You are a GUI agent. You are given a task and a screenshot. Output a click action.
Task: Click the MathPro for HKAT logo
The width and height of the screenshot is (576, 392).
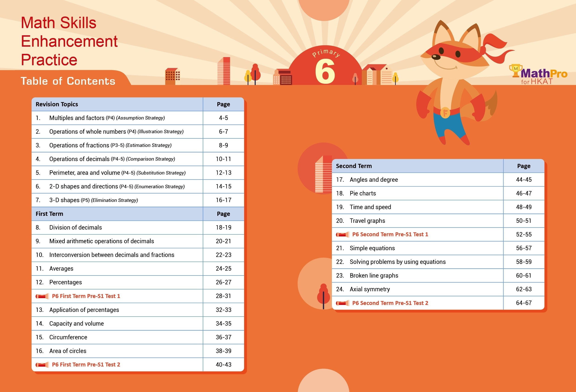[x=538, y=75]
